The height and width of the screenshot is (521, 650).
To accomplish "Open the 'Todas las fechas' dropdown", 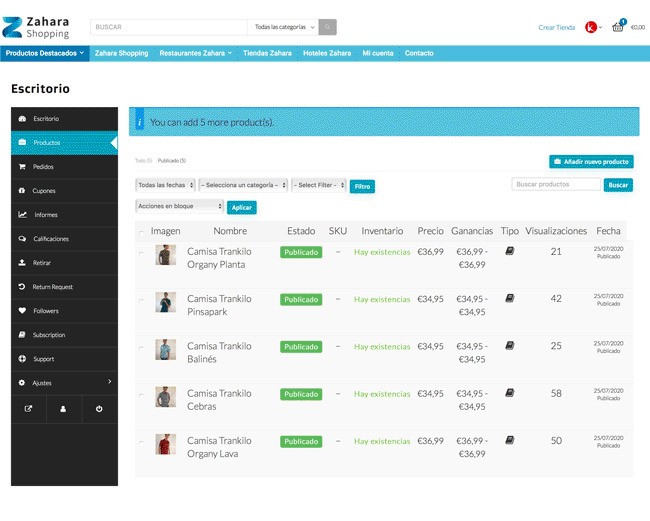I will (x=165, y=185).
